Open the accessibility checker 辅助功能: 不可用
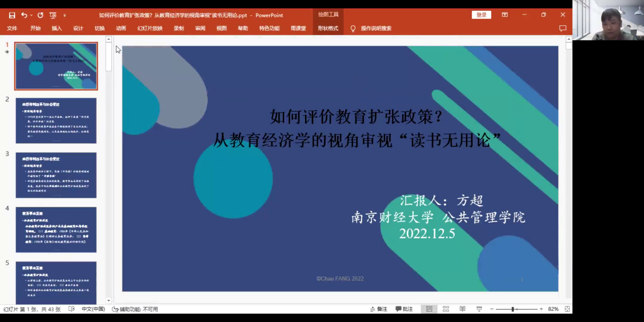The image size is (644, 322). (135, 309)
